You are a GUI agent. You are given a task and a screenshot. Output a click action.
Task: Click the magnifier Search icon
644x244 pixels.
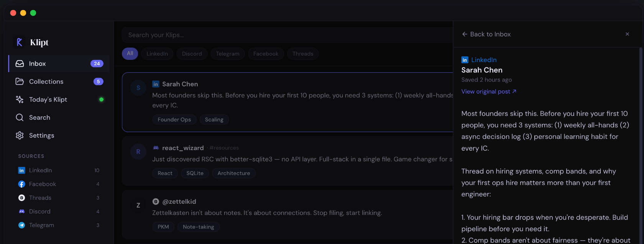(x=20, y=117)
